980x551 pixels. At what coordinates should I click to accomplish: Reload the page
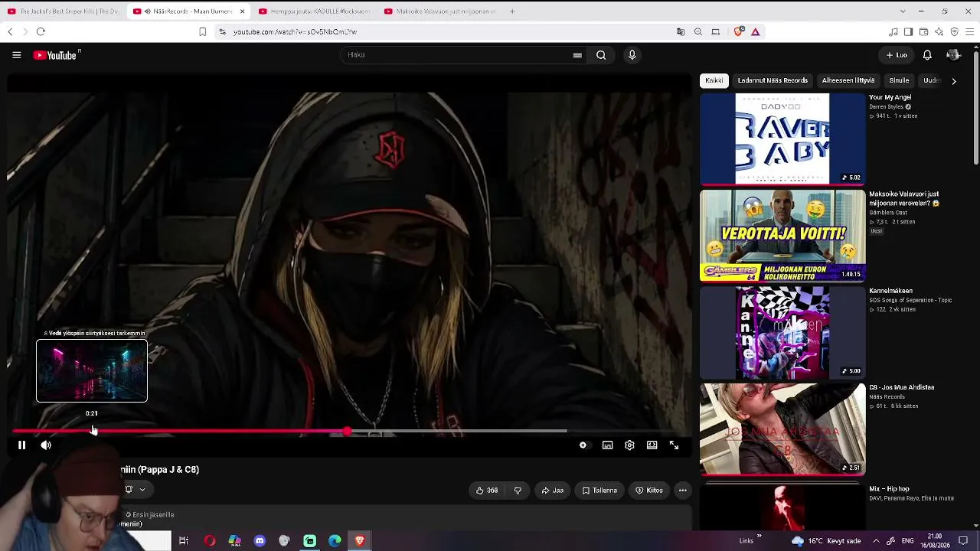coord(41,32)
